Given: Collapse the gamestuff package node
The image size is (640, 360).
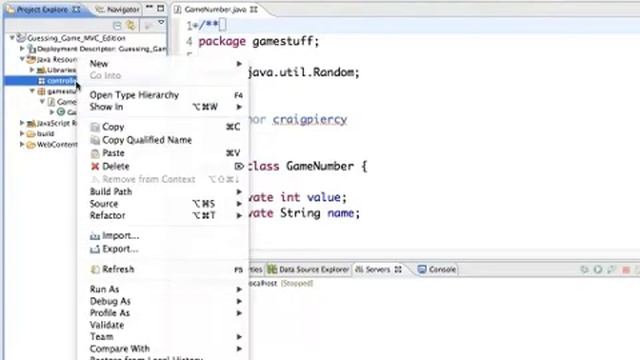Looking at the screenshot, I should tap(32, 91).
